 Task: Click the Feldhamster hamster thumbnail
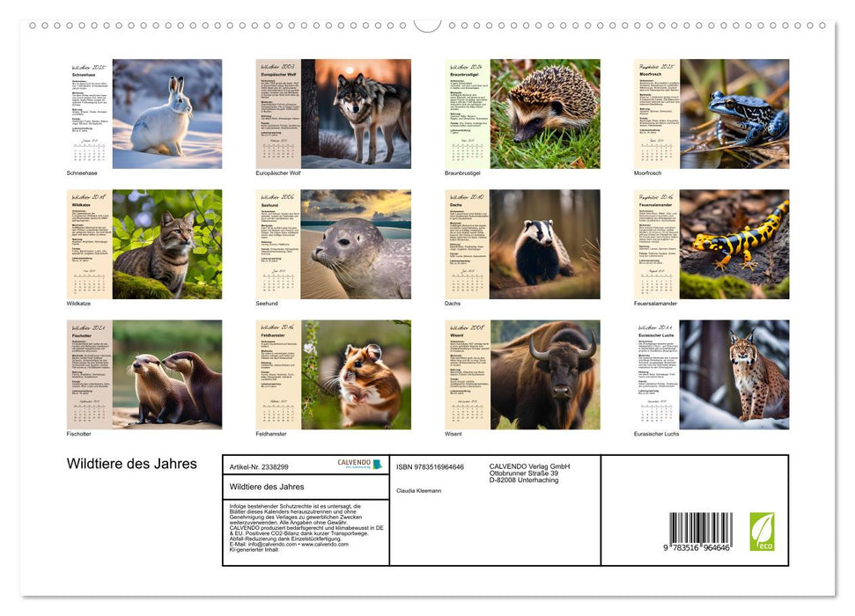point(356,375)
